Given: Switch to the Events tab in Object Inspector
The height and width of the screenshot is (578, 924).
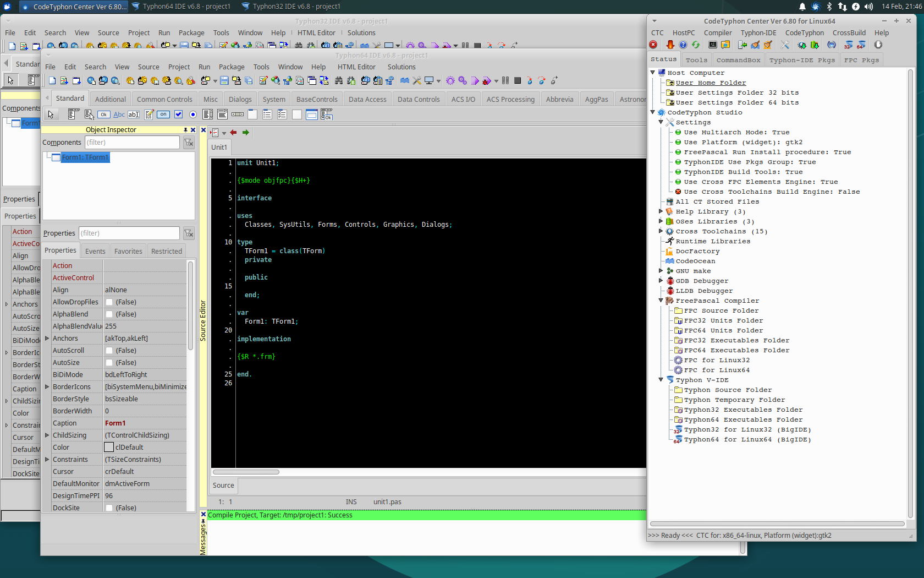Looking at the screenshot, I should (95, 251).
